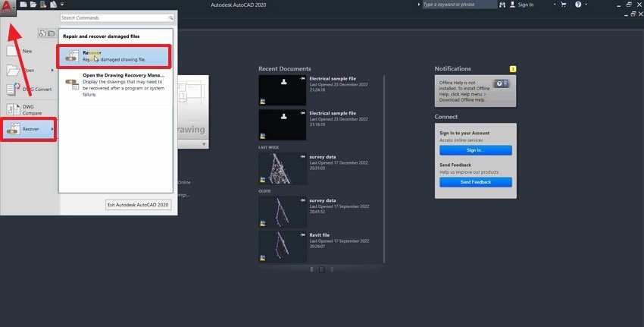Open Electrical sample file thumbnail from 21:24:18
The height and width of the screenshot is (327, 644).
point(282,90)
